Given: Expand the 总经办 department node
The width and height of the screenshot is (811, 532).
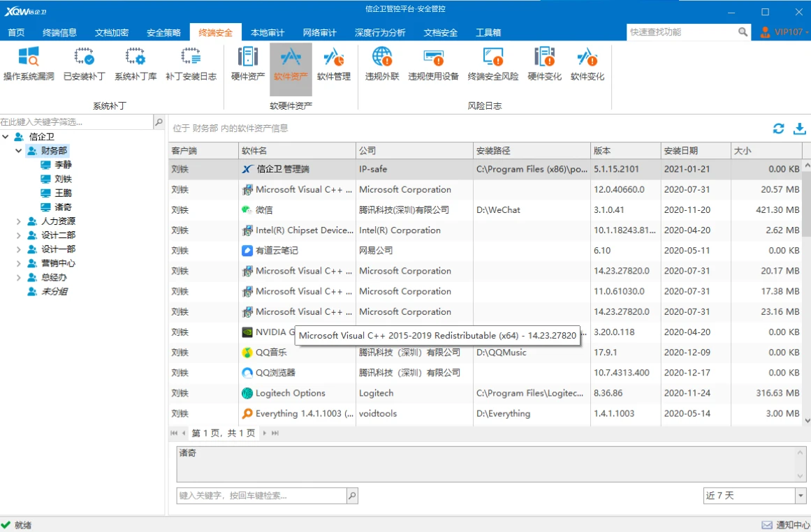Looking at the screenshot, I should click(x=19, y=277).
